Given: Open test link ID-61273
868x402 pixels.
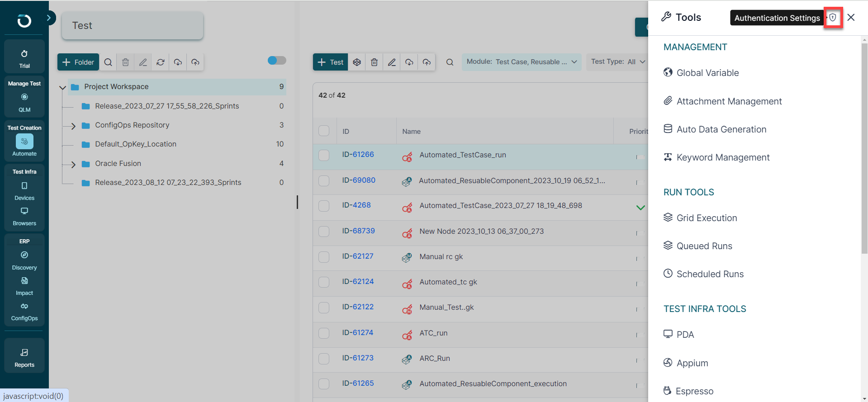Looking at the screenshot, I should tap(357, 358).
